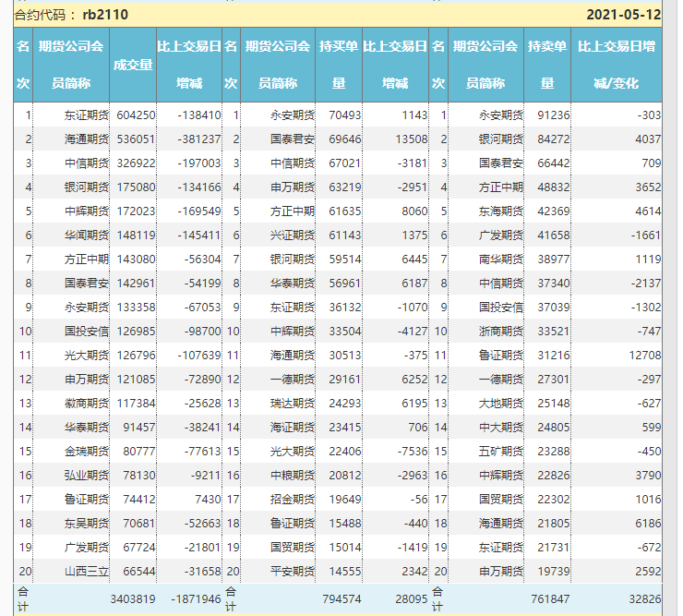683x616 pixels.
Task: Click 瑞达期货 in the long ranking
Action: click(292, 403)
